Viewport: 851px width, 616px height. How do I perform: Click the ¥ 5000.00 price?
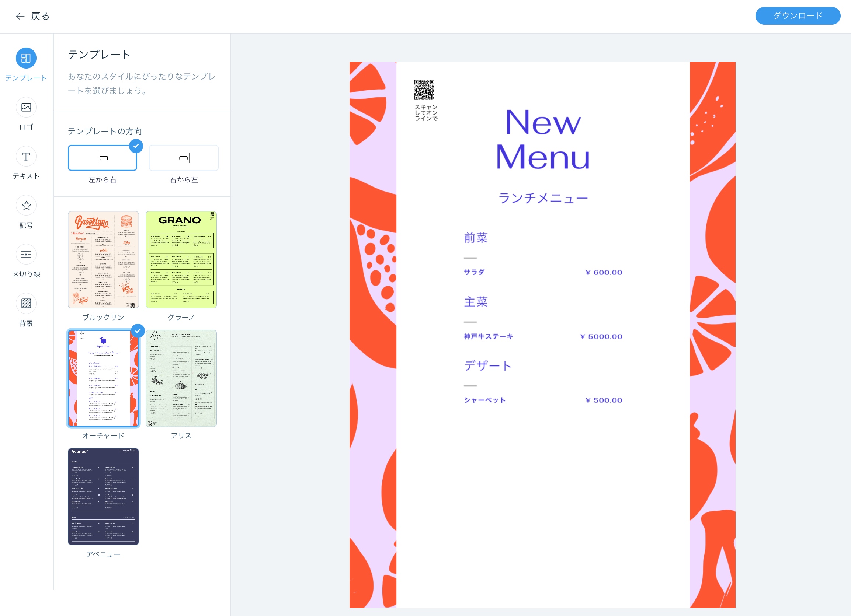601,337
